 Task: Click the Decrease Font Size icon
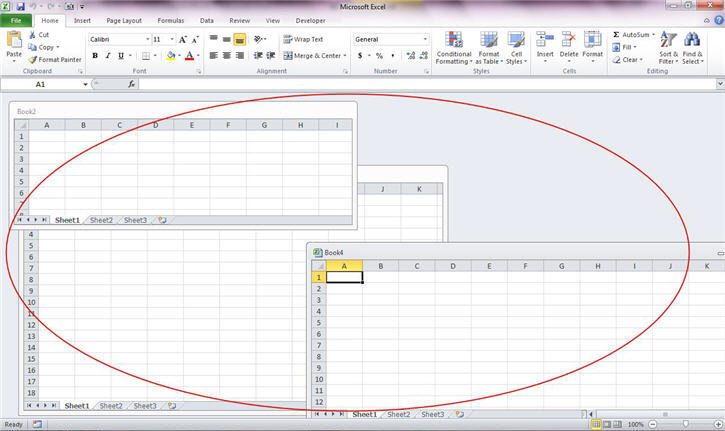pyautogui.click(x=195, y=40)
